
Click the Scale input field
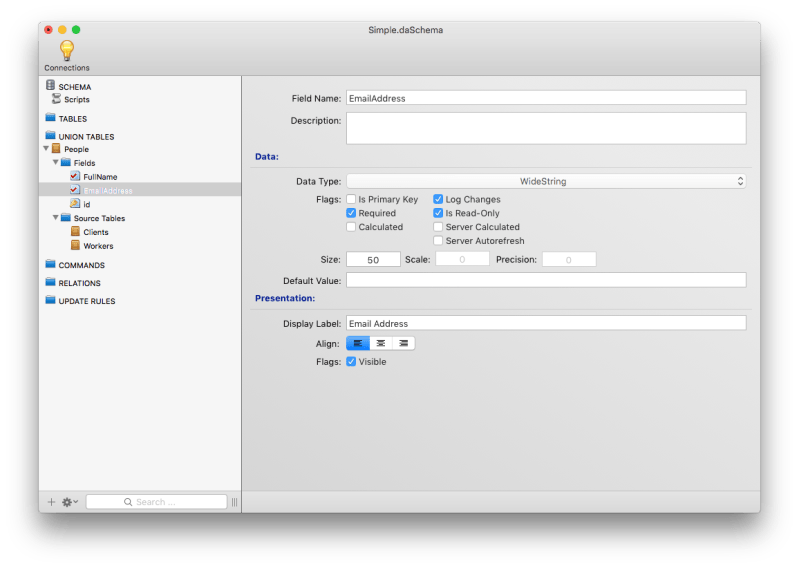click(x=462, y=259)
